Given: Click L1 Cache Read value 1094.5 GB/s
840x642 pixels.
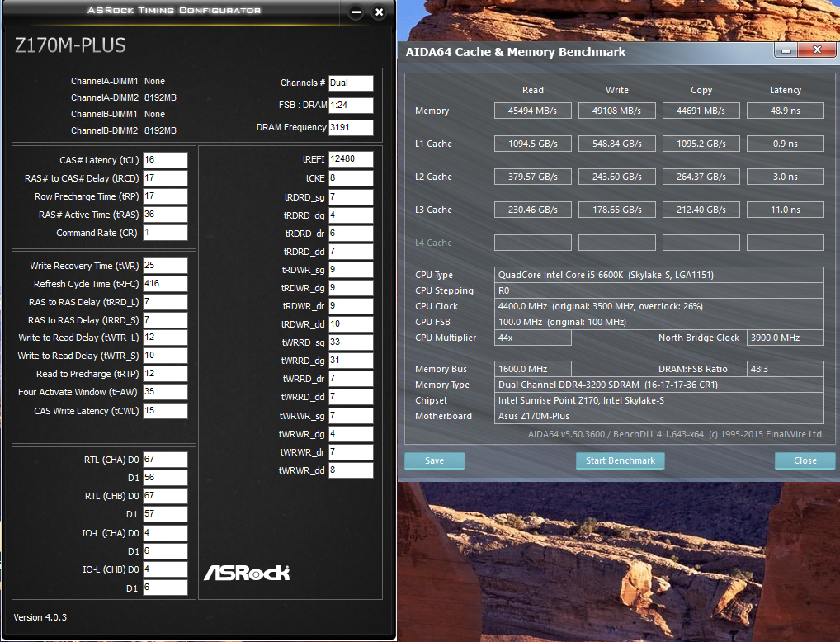Looking at the screenshot, I should 532,144.
